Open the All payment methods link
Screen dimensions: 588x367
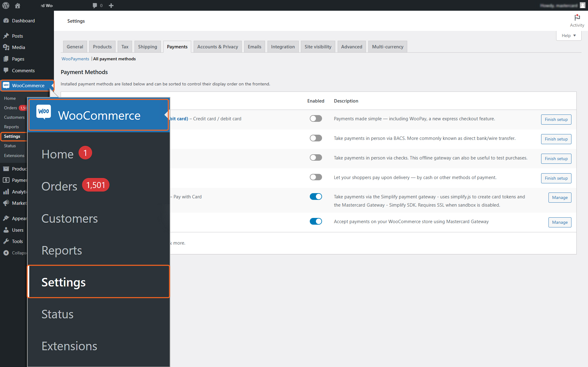coord(114,59)
